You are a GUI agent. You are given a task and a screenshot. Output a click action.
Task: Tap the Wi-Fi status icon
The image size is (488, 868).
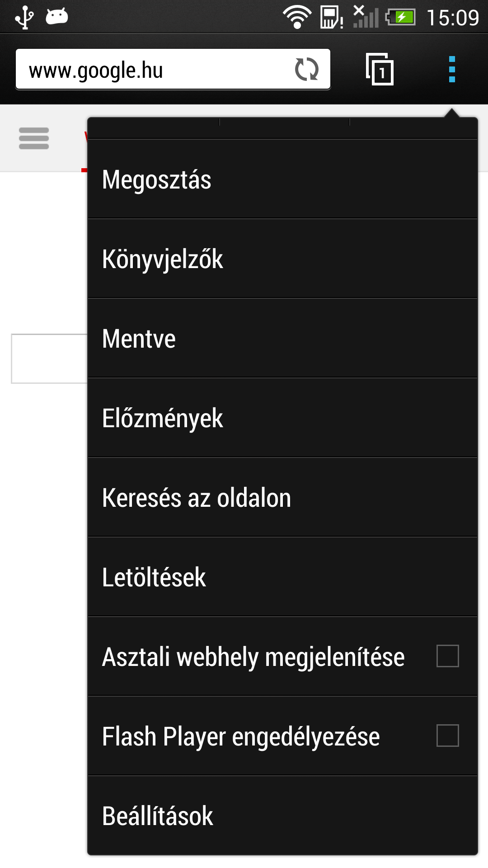point(297,17)
